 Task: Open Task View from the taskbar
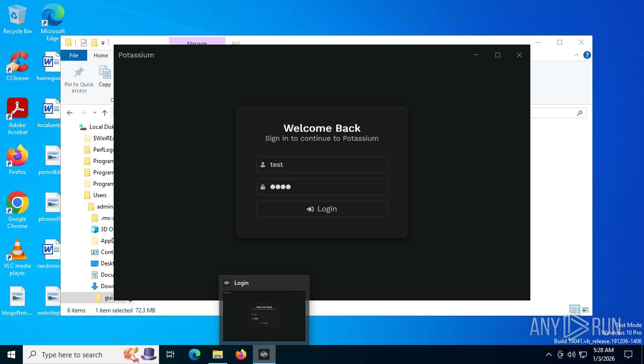[x=170, y=355]
